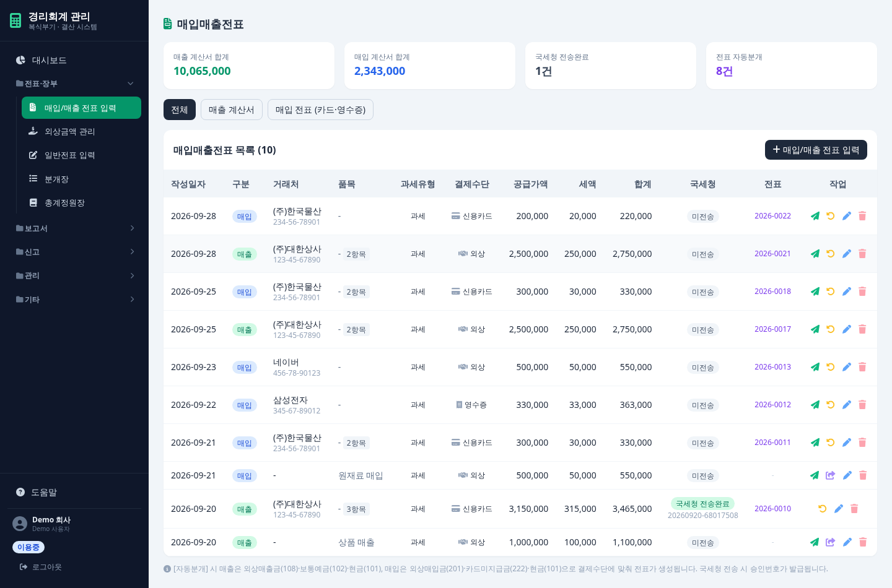Click refresh icon for voucher 2026-0010
This screenshot has height=588, width=892.
coord(823,509)
